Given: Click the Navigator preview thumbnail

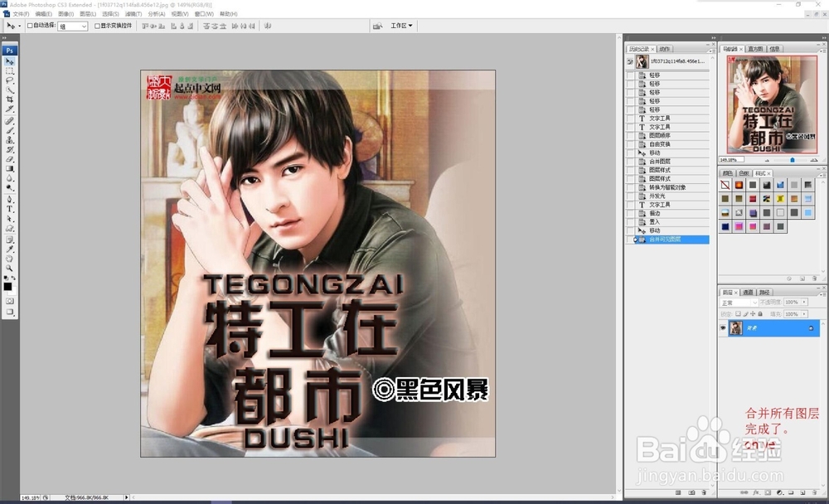Looking at the screenshot, I should [x=773, y=104].
